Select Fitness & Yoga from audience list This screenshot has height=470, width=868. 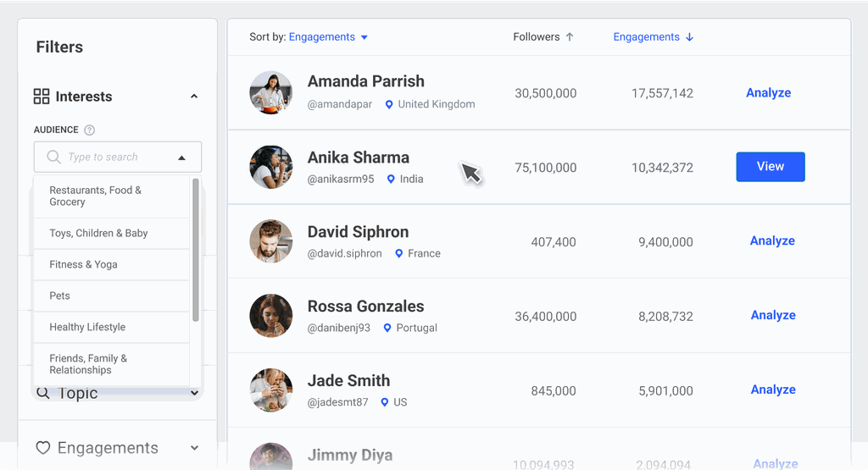(83, 264)
